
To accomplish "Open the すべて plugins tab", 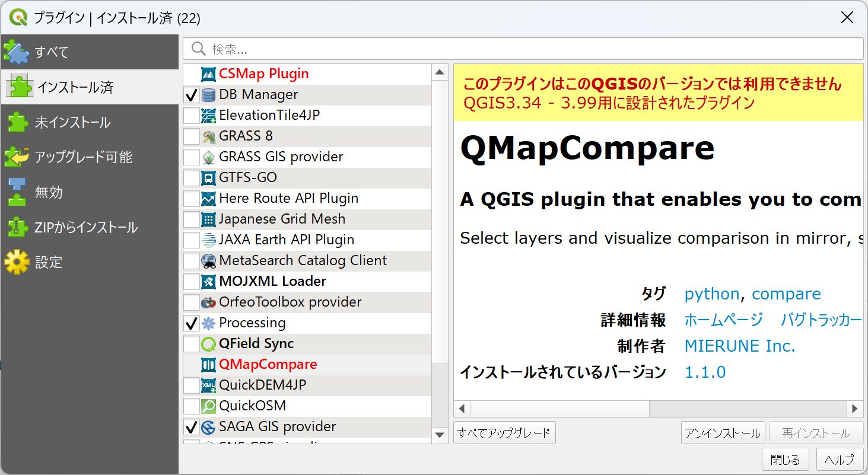I will (89, 52).
